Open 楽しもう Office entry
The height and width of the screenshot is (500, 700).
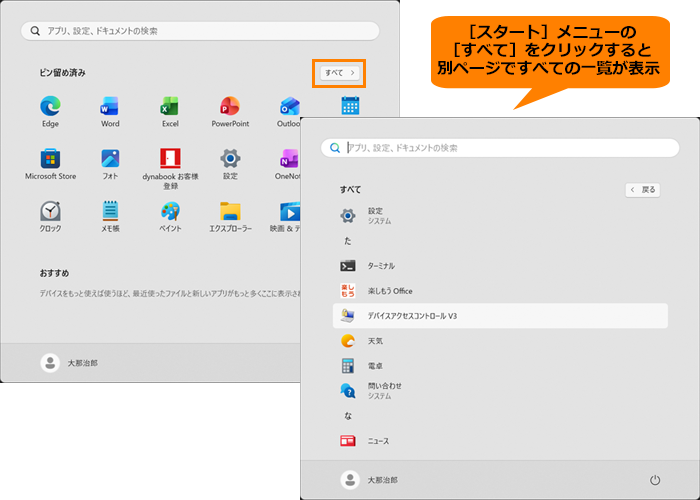point(500,291)
